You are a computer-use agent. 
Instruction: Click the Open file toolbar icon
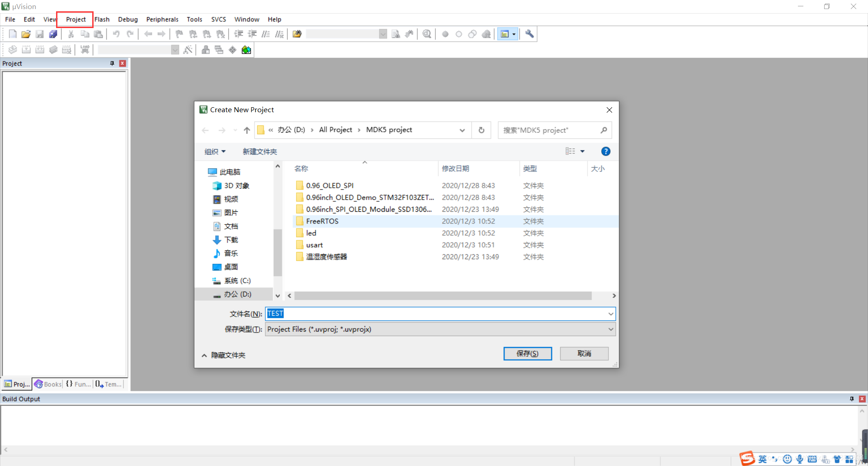point(26,34)
